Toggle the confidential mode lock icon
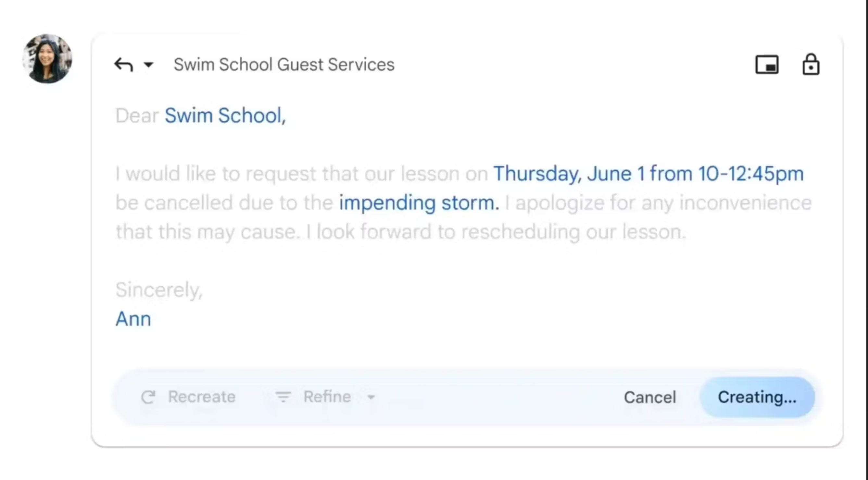The width and height of the screenshot is (868, 480). pyautogui.click(x=811, y=65)
